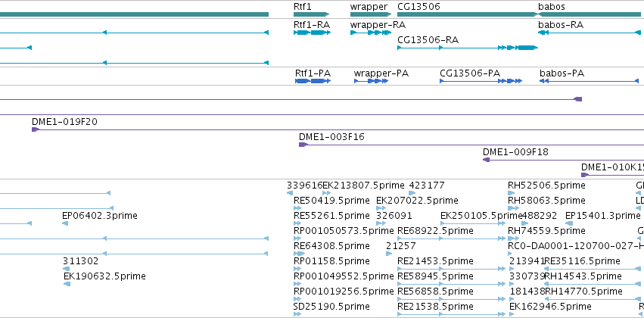The height and width of the screenshot is (318, 644).
Task: Click the CG13506 gene bar
Action: 468,14
